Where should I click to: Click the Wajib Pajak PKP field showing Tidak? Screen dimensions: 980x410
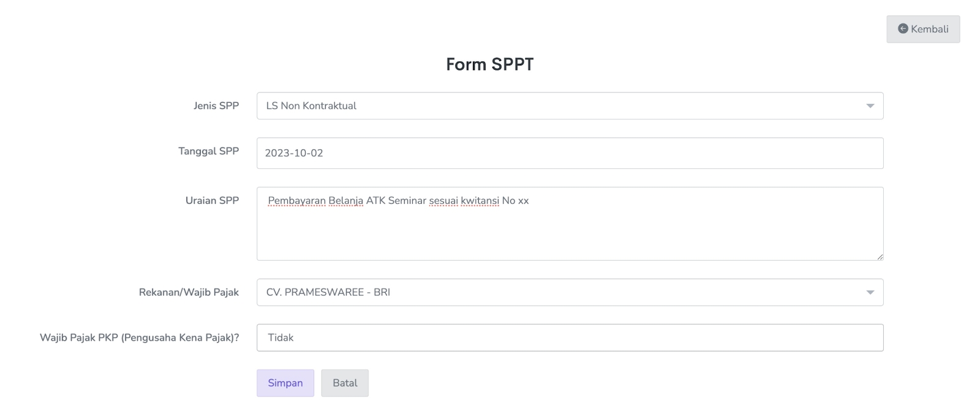pyautogui.click(x=570, y=338)
